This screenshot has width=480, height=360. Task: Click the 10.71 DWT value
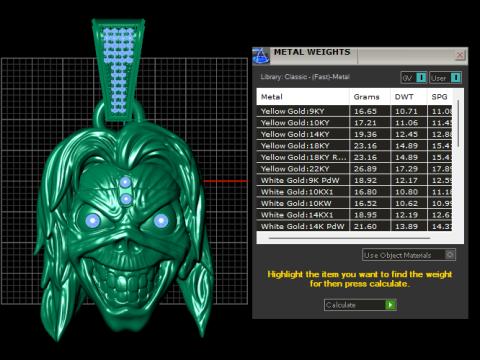(406, 111)
